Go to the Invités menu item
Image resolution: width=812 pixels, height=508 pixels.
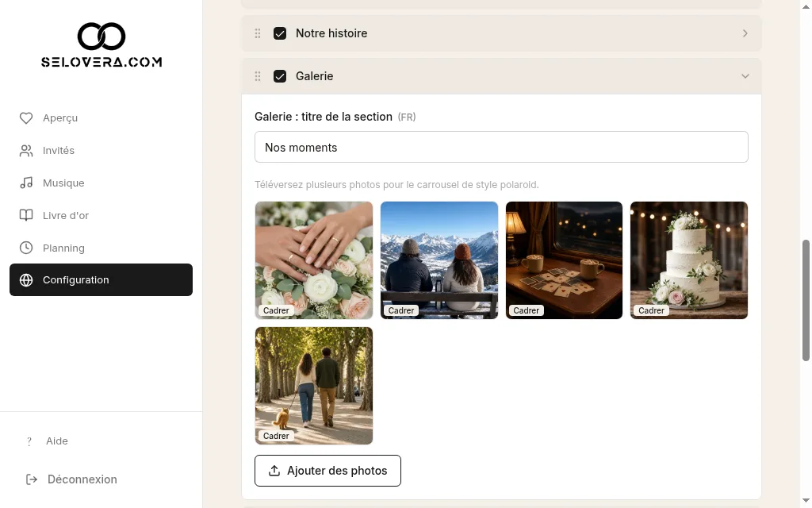101,151
